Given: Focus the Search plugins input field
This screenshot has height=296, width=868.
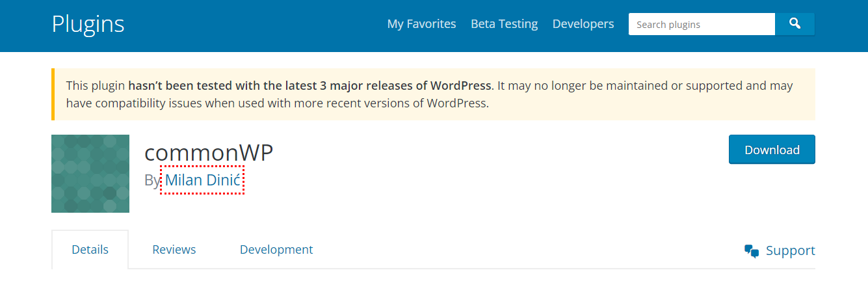Looking at the screenshot, I should [x=702, y=24].
